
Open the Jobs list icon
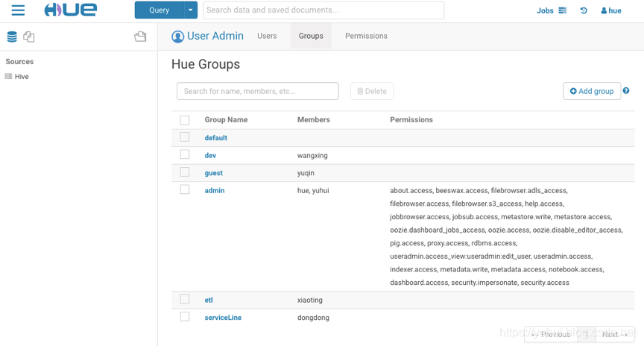pyautogui.click(x=563, y=10)
